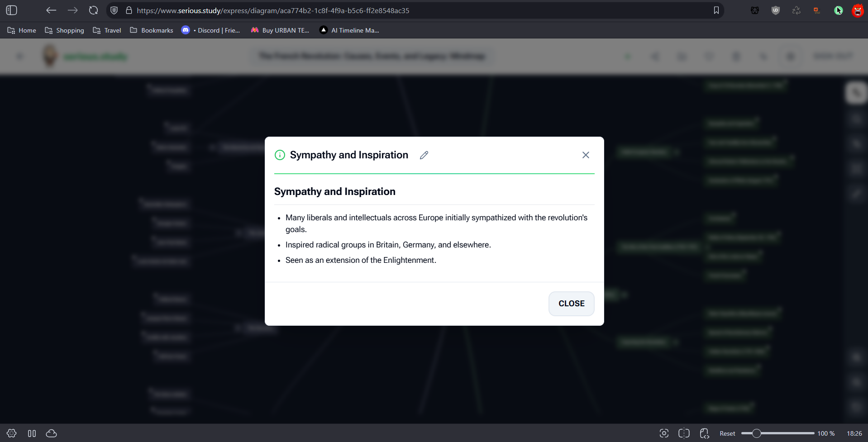Select the export icon next to the fullscreen control
The image size is (868, 442).
(704, 433)
